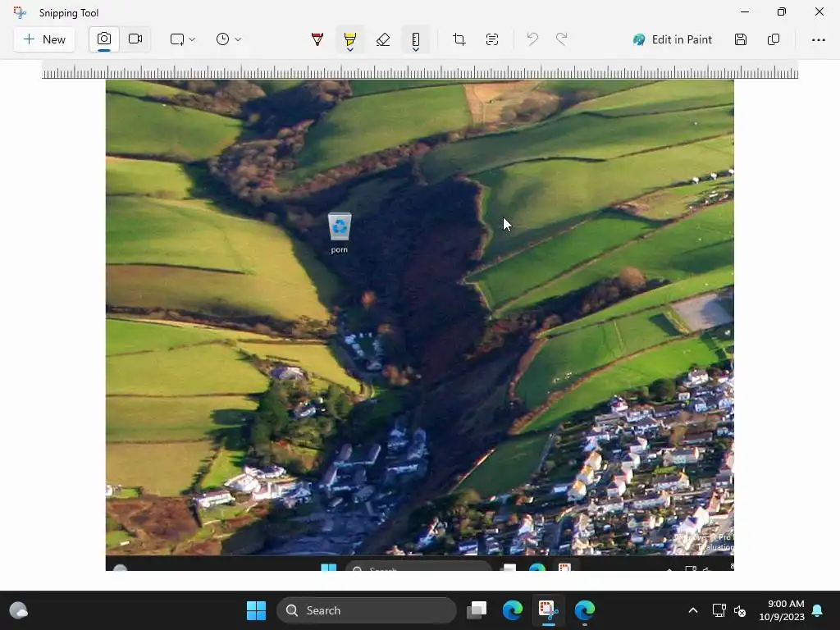Open the muted volume tray icon
Viewport: 840px width, 630px height.
pyautogui.click(x=740, y=610)
